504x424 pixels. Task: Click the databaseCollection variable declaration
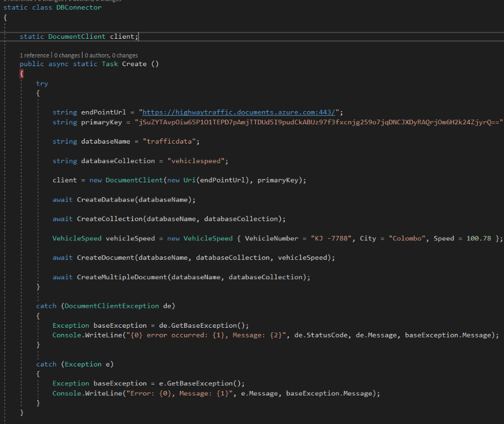118,161
